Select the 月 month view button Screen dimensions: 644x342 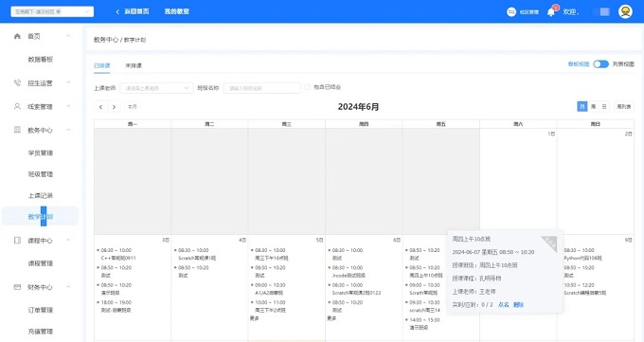pyautogui.click(x=582, y=106)
